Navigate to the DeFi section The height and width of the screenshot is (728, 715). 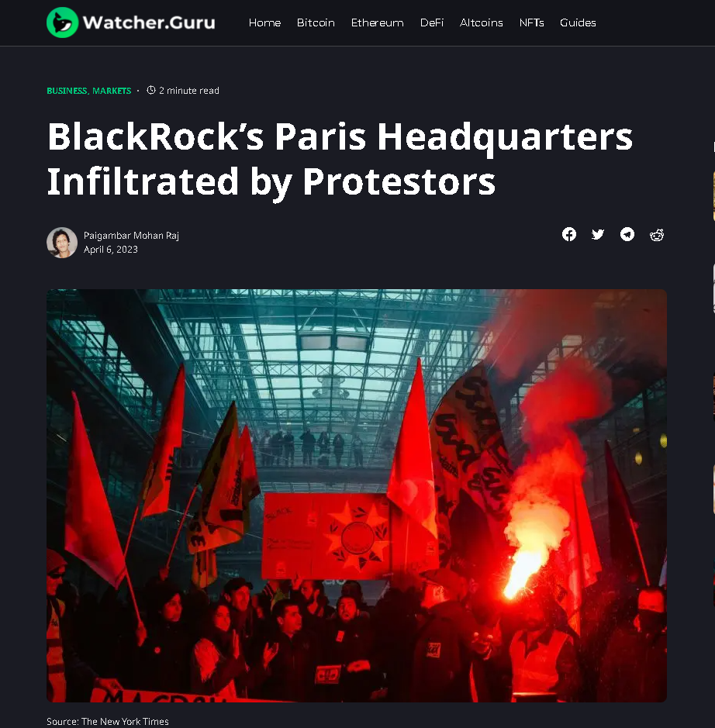(x=432, y=22)
